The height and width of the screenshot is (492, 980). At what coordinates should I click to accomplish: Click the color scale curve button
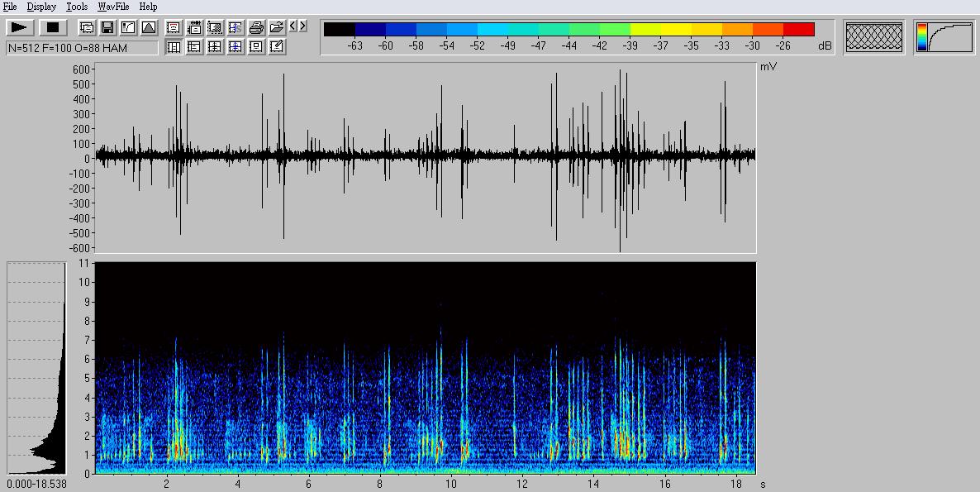(944, 37)
